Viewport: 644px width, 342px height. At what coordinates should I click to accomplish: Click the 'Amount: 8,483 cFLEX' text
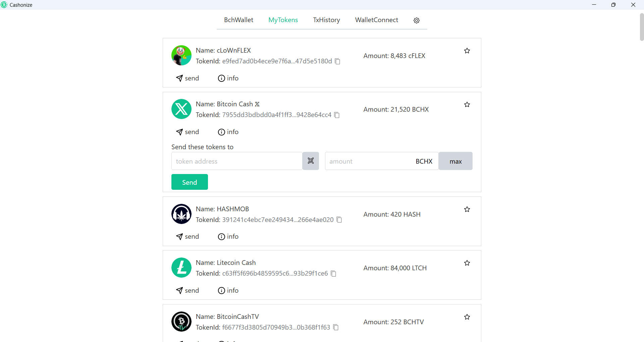pos(394,56)
